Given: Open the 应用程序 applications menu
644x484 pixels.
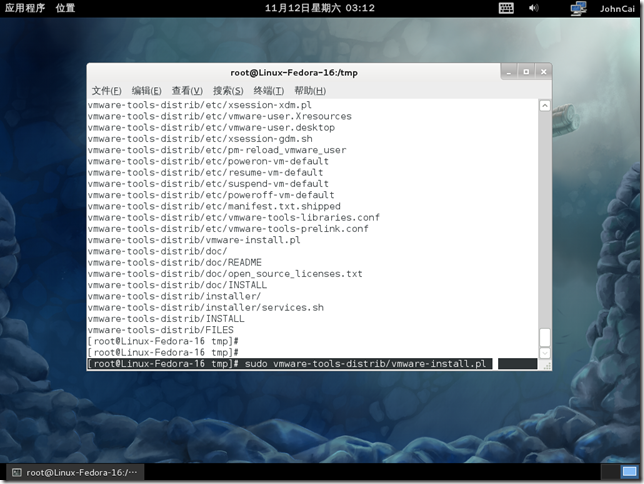Looking at the screenshot, I should click(25, 8).
